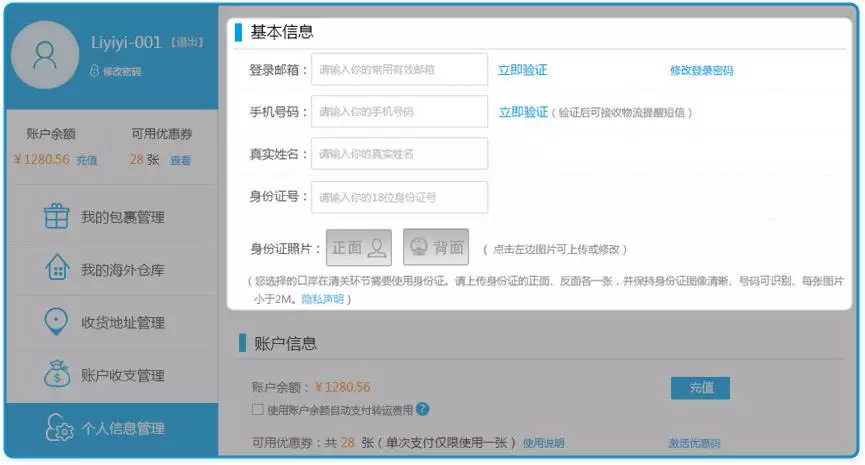This screenshot has width=865, height=465.
Task: Upload ID back via 背面 button
Action: [436, 247]
